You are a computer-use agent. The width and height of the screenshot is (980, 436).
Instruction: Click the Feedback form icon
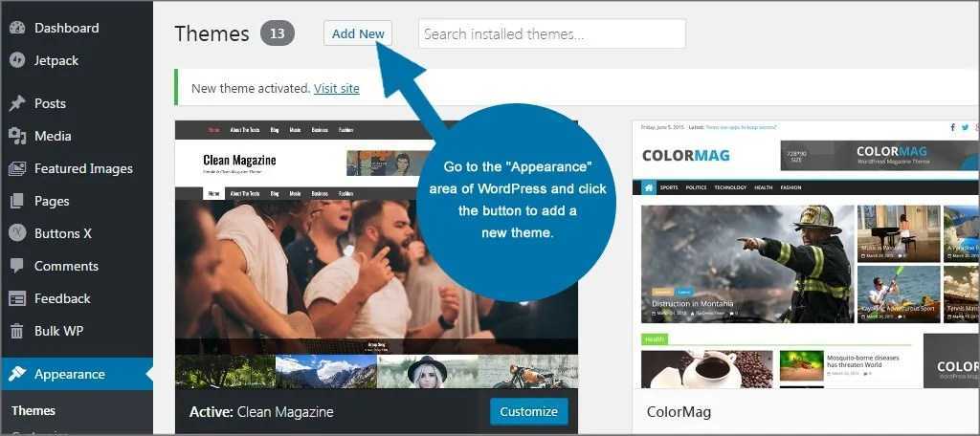[17, 298]
